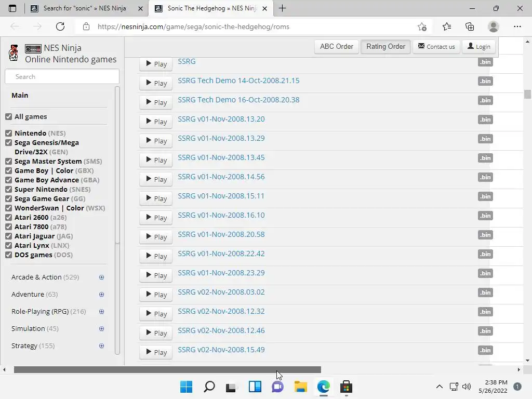Expand the Adventure category
This screenshot has width=532, height=399.
coord(101,295)
